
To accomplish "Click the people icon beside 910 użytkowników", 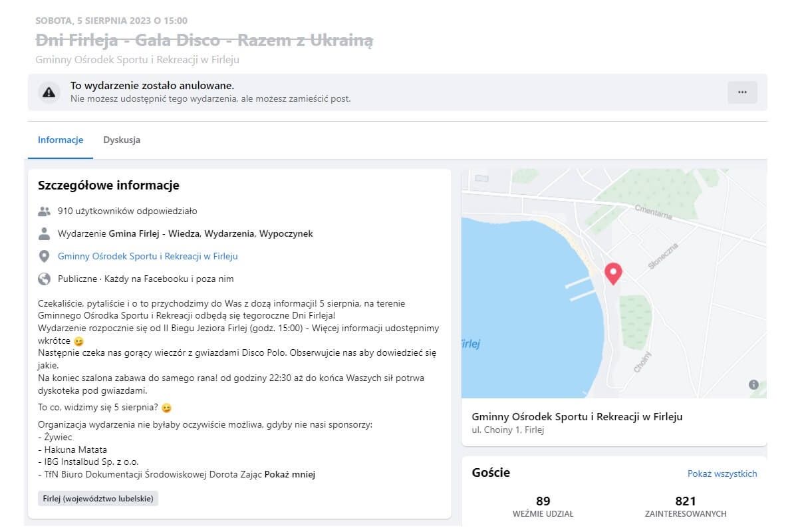I will (45, 211).
